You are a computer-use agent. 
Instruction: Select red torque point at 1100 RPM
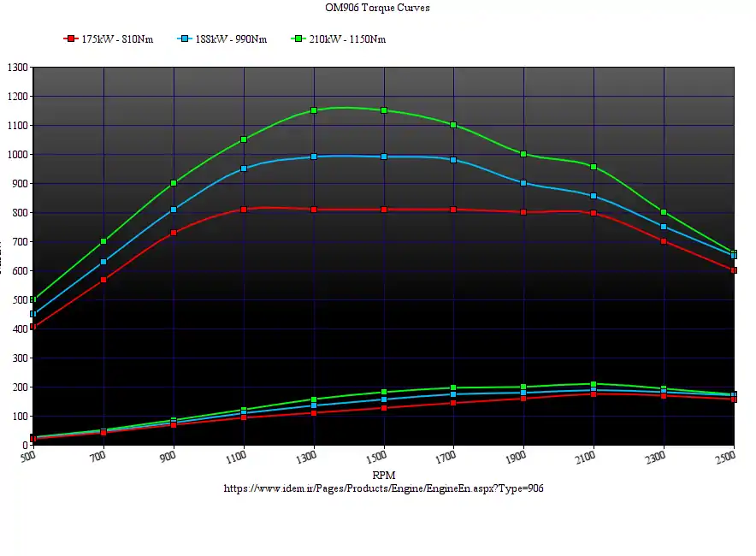(244, 210)
